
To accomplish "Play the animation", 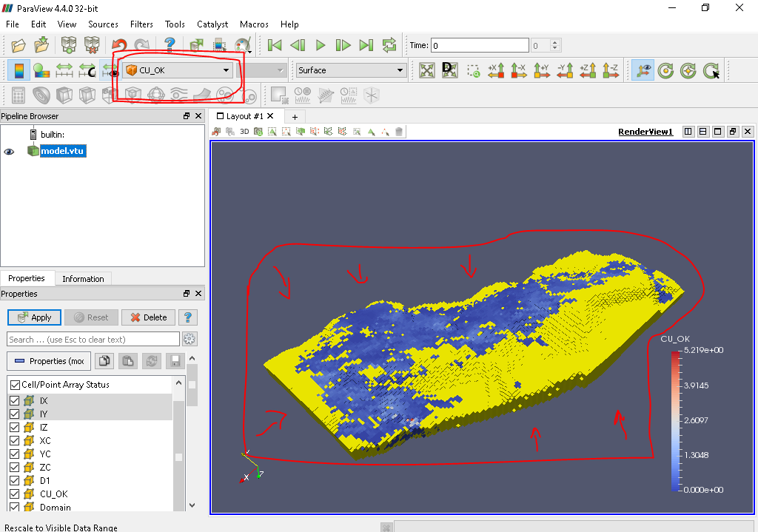I will 320,45.
